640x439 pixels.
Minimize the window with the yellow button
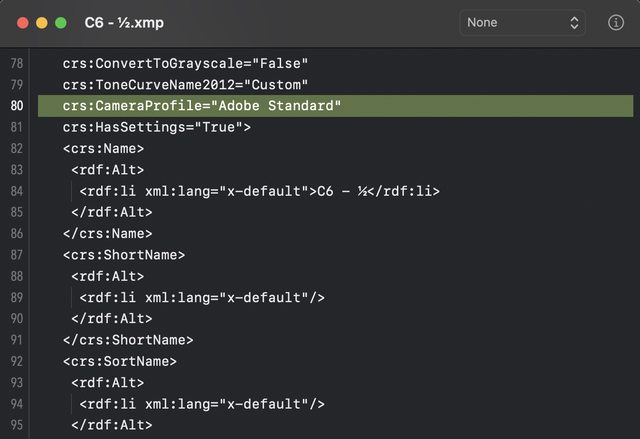41,22
